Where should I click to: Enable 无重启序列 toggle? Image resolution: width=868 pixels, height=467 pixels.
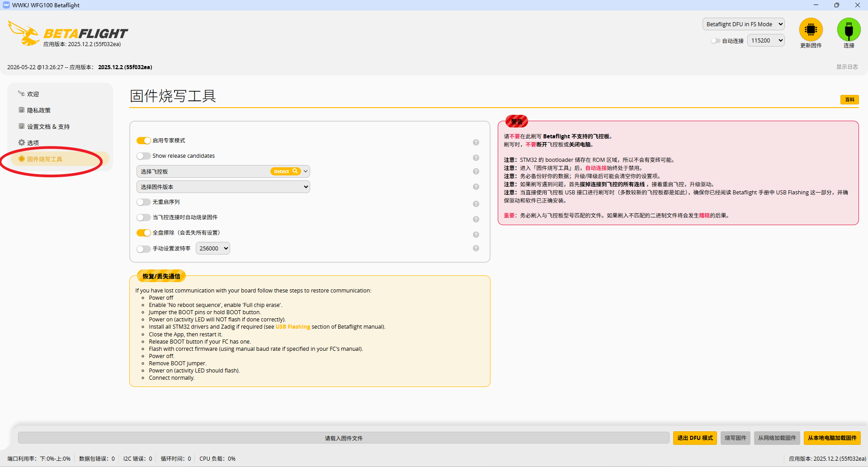pos(144,202)
